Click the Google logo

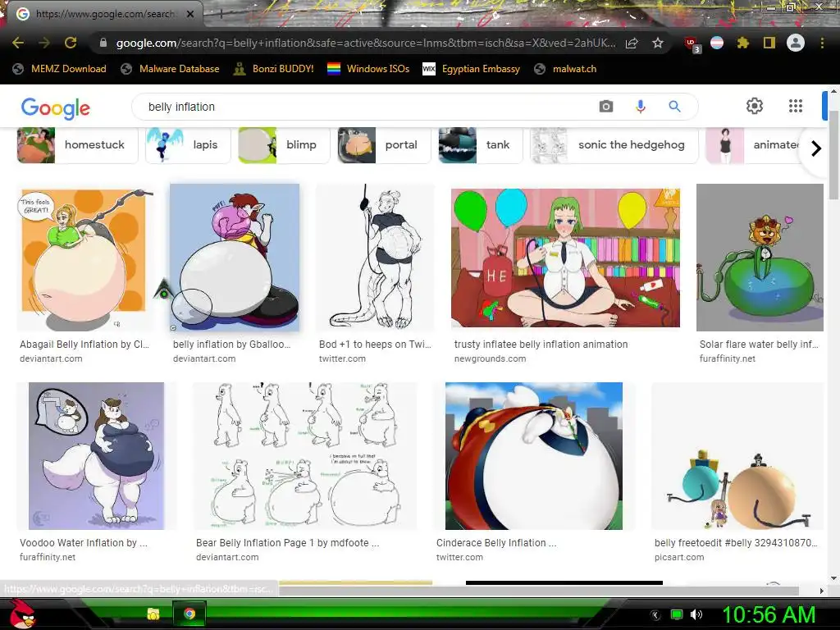point(56,108)
